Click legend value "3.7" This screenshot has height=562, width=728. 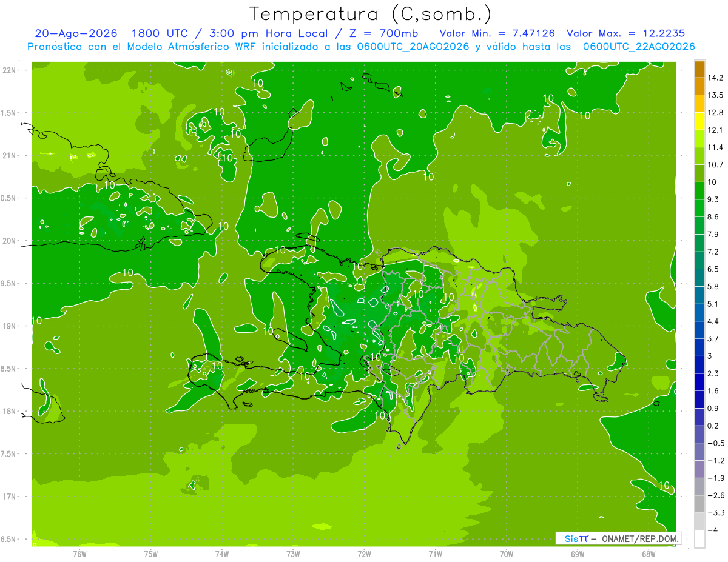[713, 338]
